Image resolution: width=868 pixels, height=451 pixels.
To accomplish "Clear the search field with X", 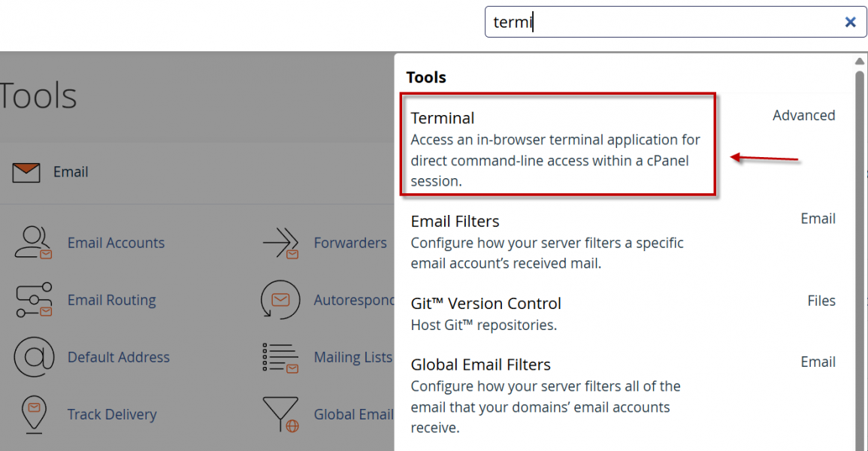I will tap(850, 23).
